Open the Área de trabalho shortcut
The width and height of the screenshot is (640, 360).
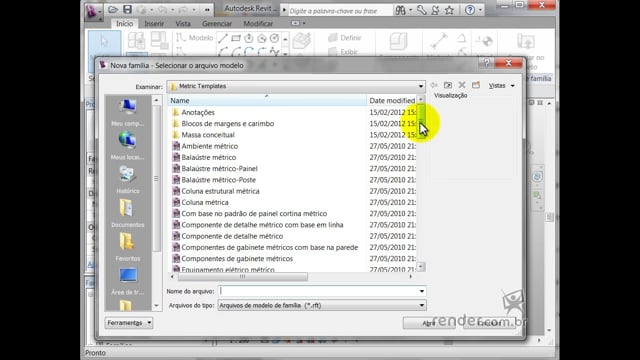click(x=128, y=281)
